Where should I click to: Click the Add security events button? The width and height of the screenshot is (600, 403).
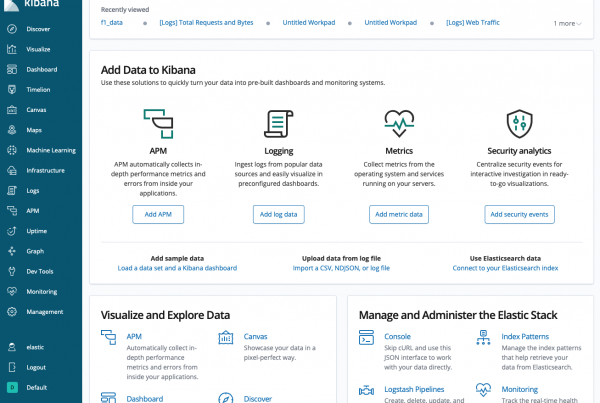[x=519, y=214]
